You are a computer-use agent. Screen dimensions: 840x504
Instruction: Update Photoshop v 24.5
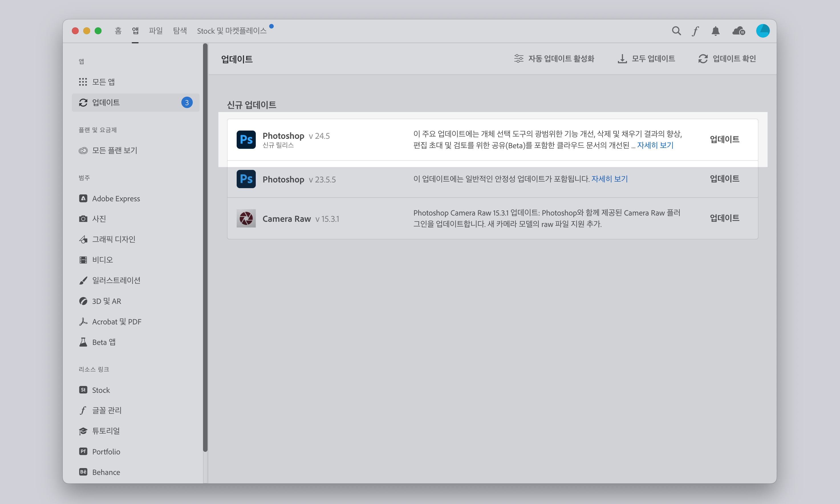(x=725, y=139)
